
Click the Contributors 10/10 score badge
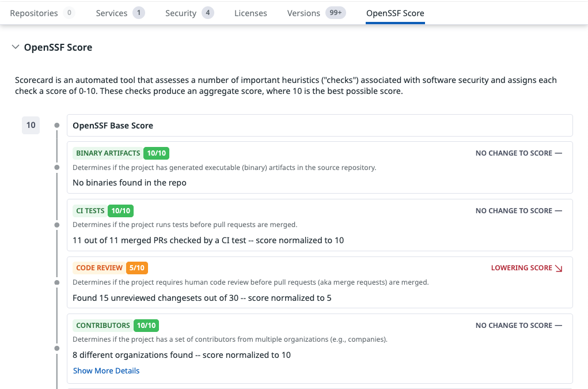coord(146,326)
